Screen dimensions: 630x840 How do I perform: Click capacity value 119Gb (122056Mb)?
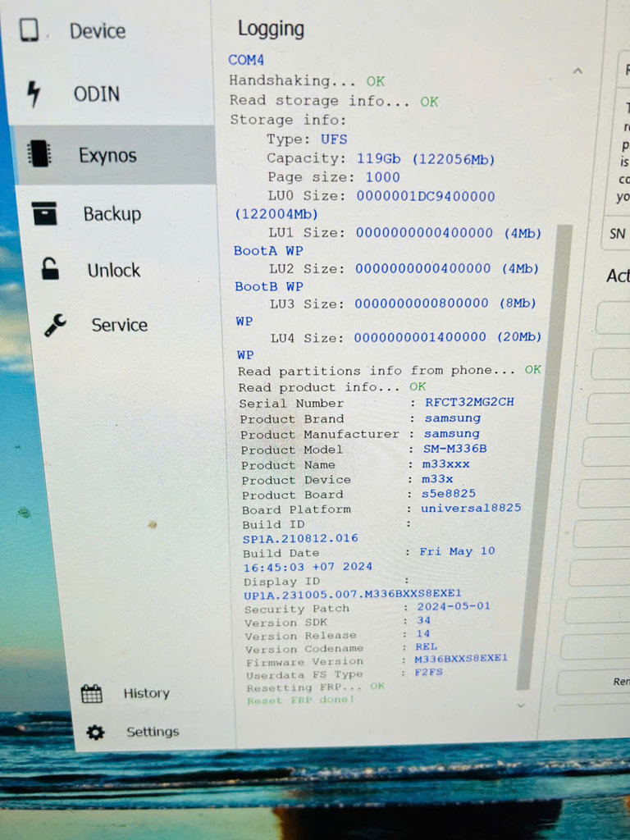(x=426, y=159)
